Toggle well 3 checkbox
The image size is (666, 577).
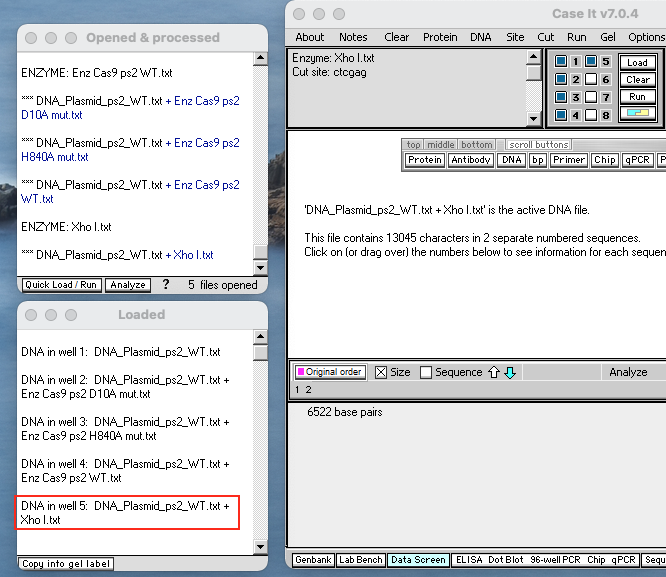561,97
